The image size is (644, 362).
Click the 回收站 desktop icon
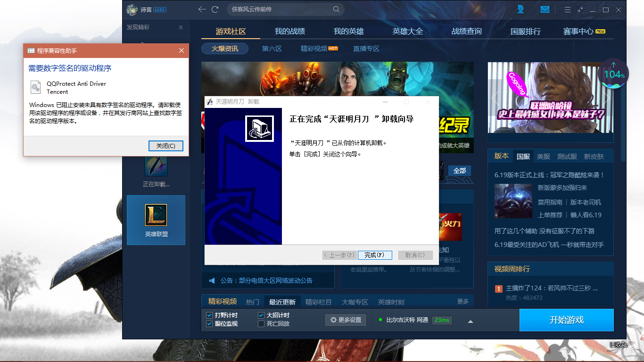click(x=618, y=344)
